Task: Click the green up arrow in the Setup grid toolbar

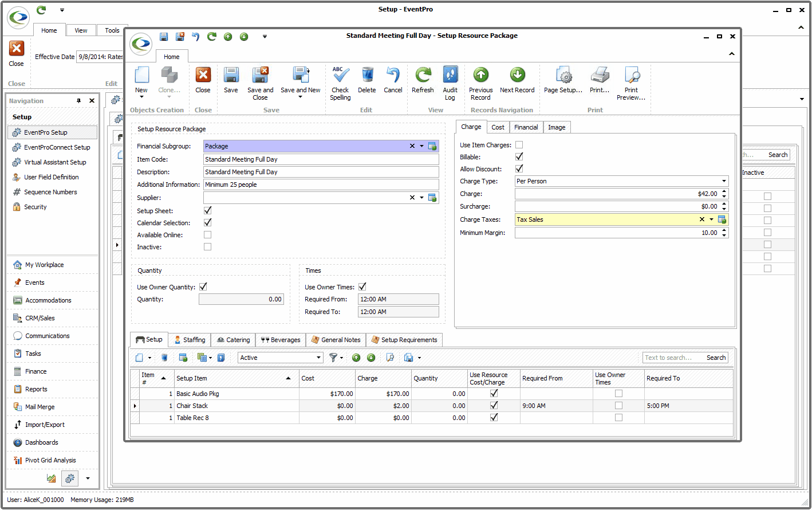Action: pyautogui.click(x=356, y=358)
